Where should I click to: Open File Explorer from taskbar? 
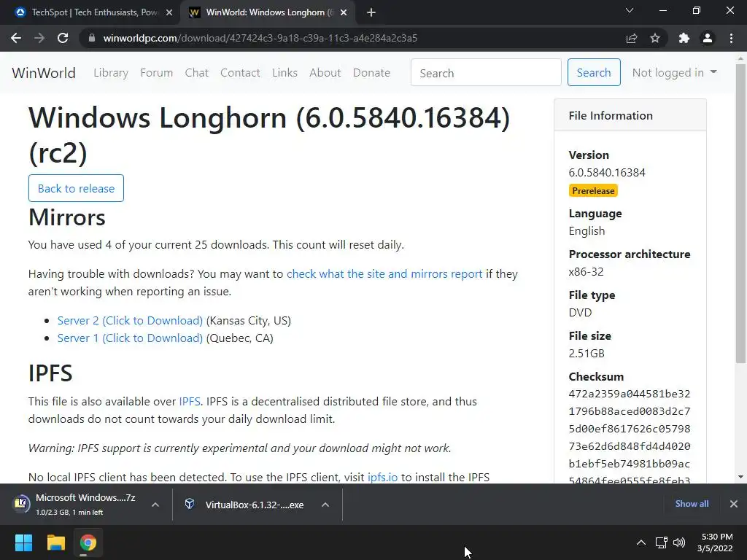[x=56, y=542]
